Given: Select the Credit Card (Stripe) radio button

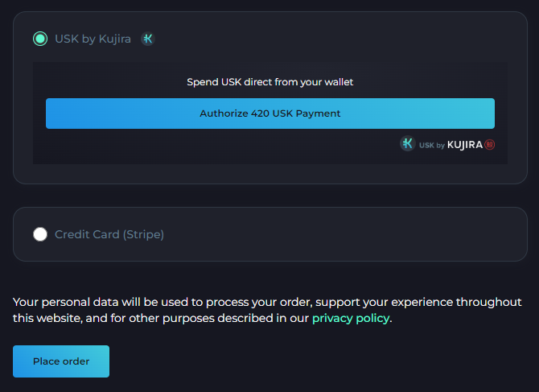Looking at the screenshot, I should (40, 234).
